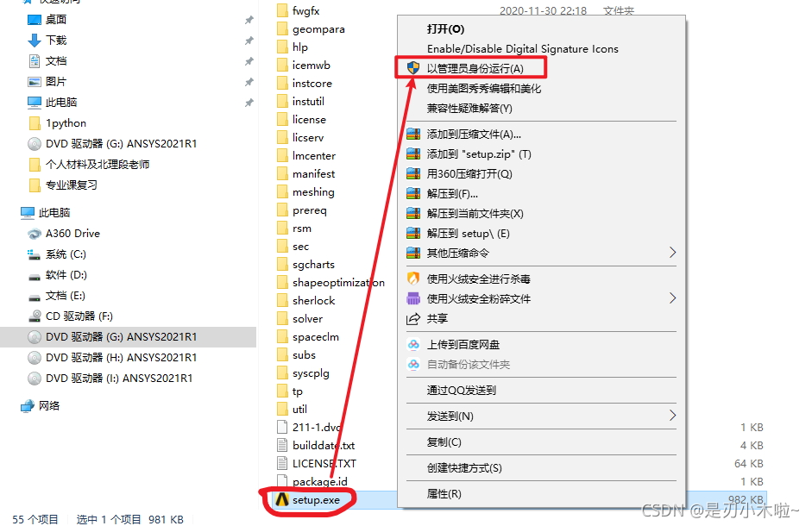The image size is (812, 526).
Task: Click the A360 Drive icon in the sidebar
Action: tap(35, 234)
